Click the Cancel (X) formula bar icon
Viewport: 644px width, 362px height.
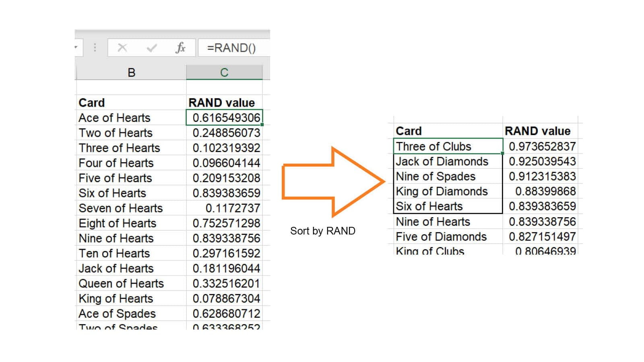(122, 48)
